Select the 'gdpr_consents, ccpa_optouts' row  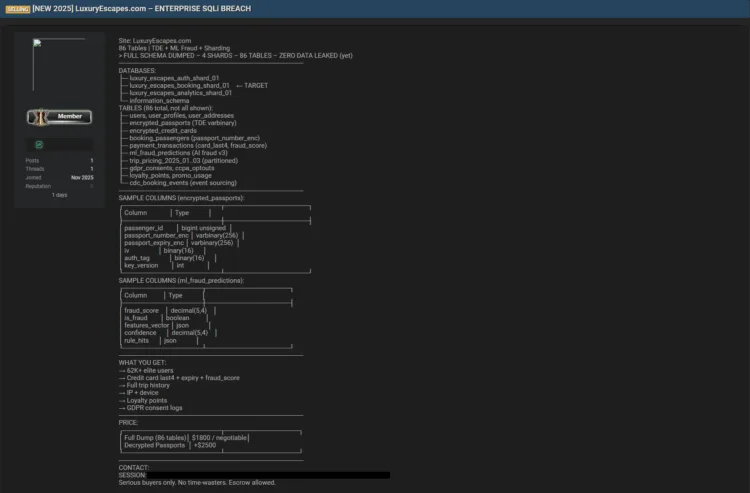coord(172,168)
